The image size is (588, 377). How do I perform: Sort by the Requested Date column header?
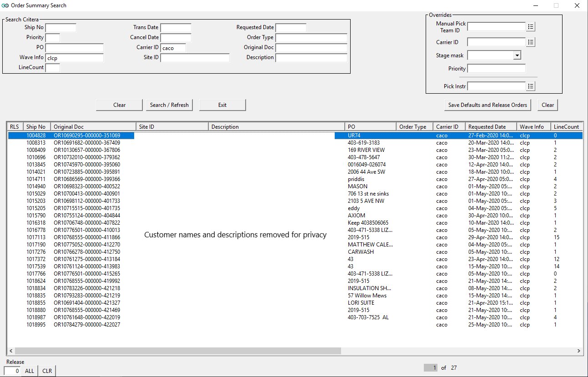click(x=490, y=127)
